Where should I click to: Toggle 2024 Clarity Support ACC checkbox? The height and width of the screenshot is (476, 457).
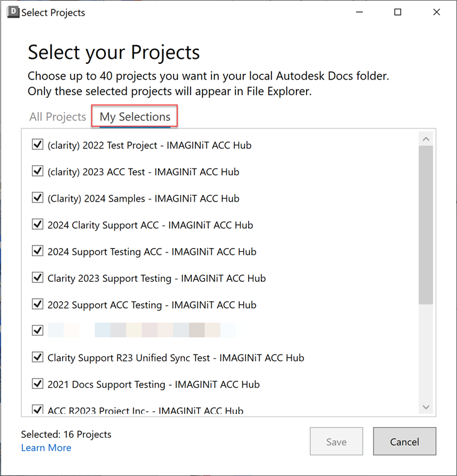(37, 225)
